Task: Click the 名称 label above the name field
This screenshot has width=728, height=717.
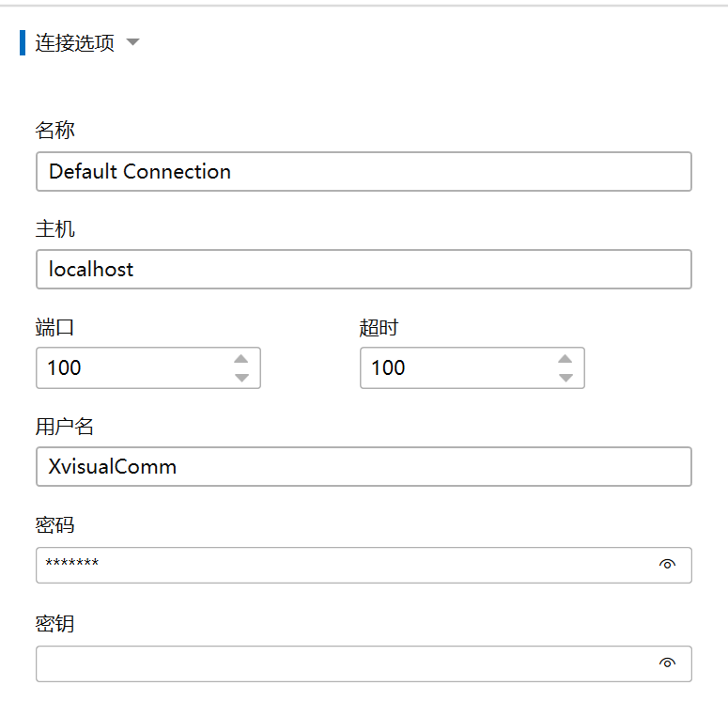Action: [x=54, y=131]
